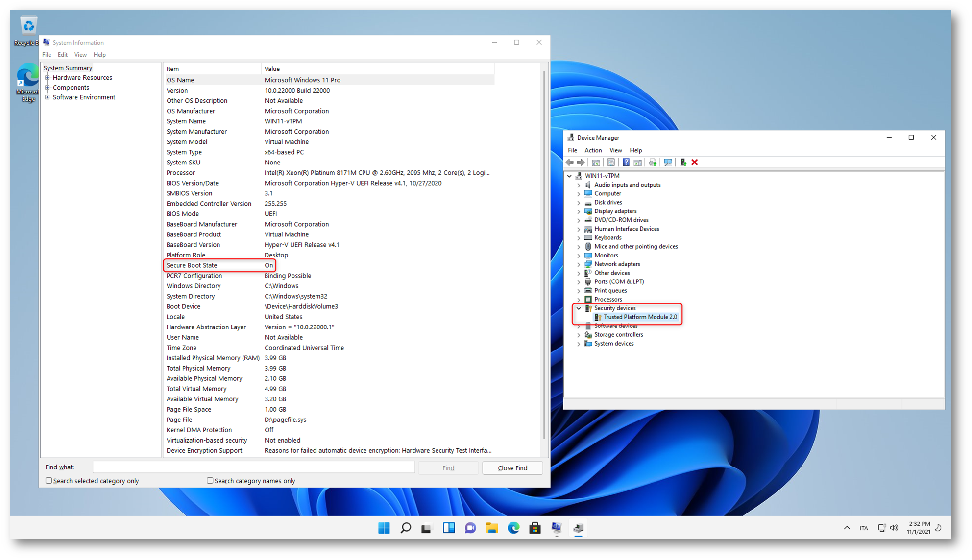Click System Information vertical scrollbar
This screenshot has height=560, width=972.
[544, 255]
